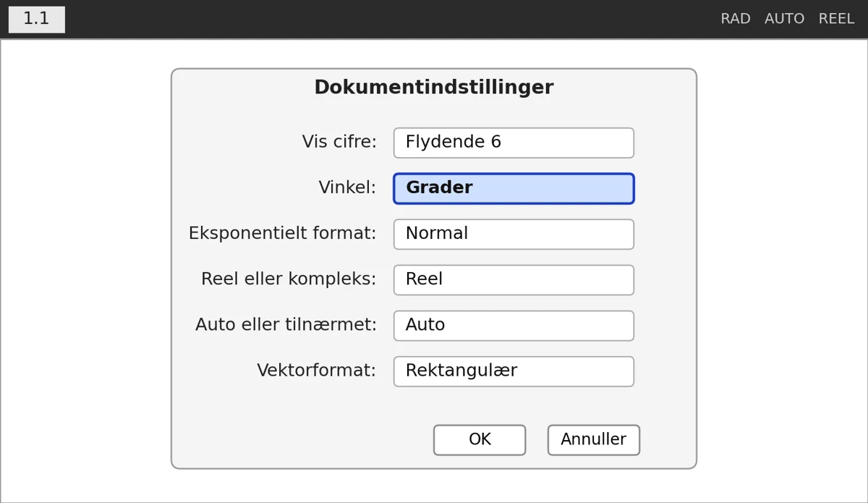Open the Auto eller tilnærmet dropdown

tap(514, 325)
